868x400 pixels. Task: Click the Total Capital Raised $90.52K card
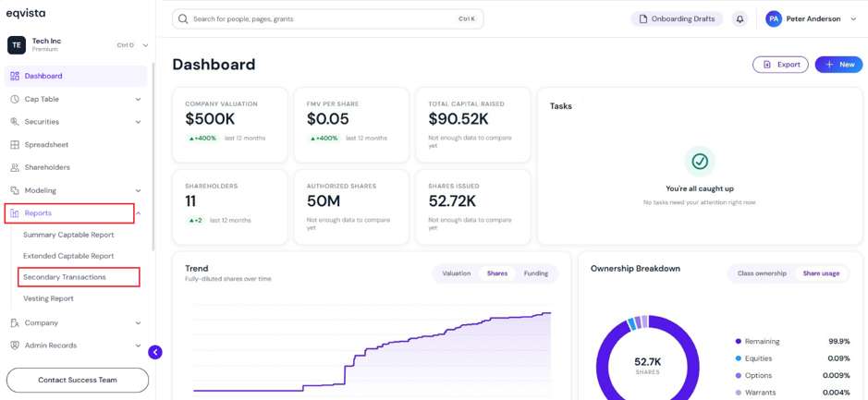(473, 125)
